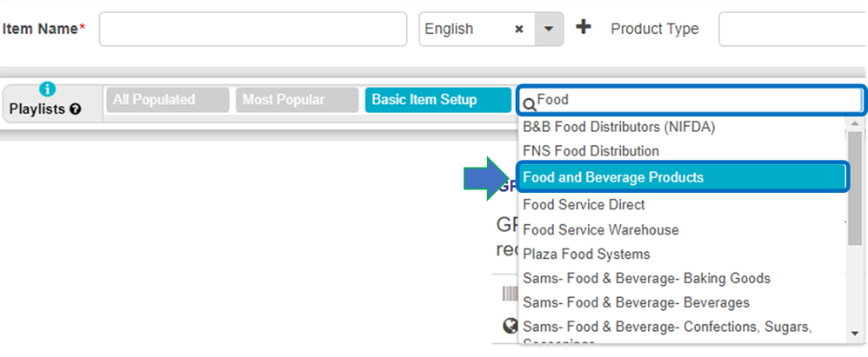Pick Food Service Warehouse from the dropdown

pyautogui.click(x=600, y=230)
